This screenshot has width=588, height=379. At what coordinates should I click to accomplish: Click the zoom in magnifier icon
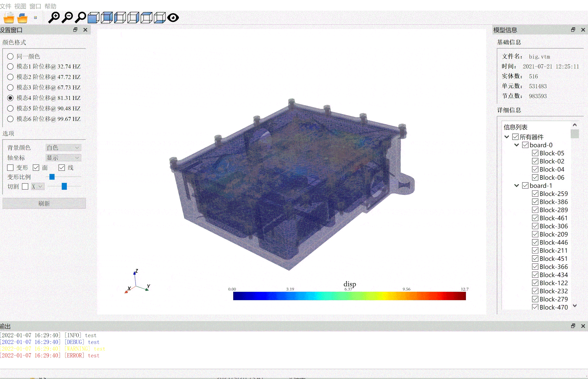point(54,18)
